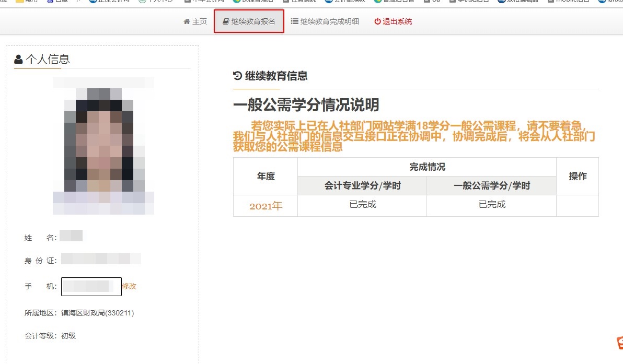Image resolution: width=623 pixels, height=364 pixels.
Task: Click the list icon for 继续教育完成明细
Action: tap(295, 22)
